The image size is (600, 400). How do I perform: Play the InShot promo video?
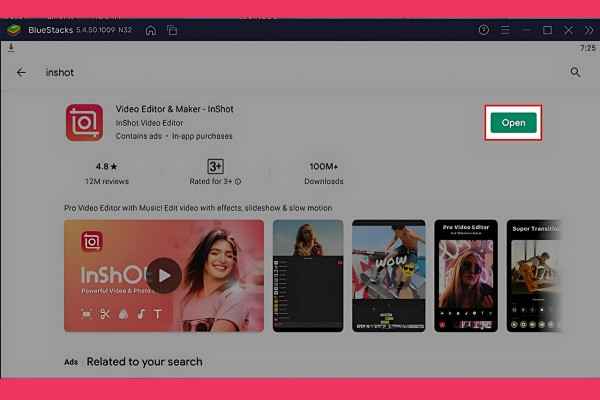(x=165, y=275)
